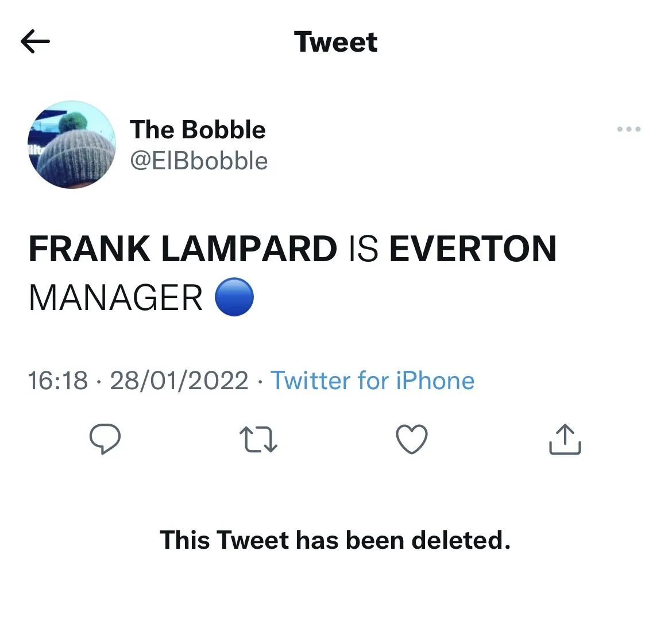Open the three-dot more options menu
The height and width of the screenshot is (632, 672).
(628, 129)
